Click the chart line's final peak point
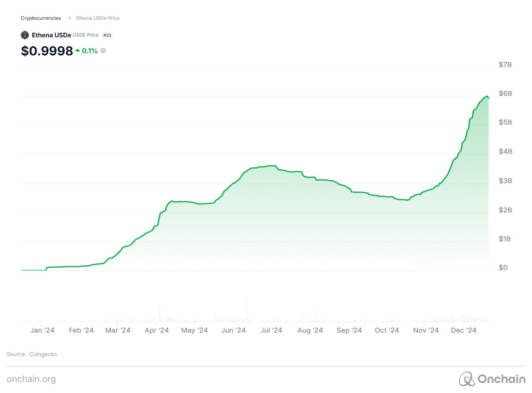 tap(487, 96)
